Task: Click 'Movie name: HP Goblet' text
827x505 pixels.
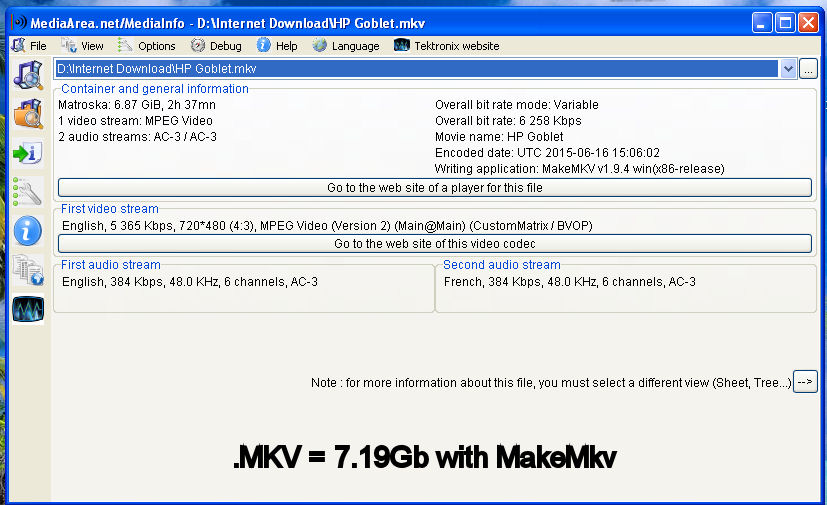Action: pos(499,137)
